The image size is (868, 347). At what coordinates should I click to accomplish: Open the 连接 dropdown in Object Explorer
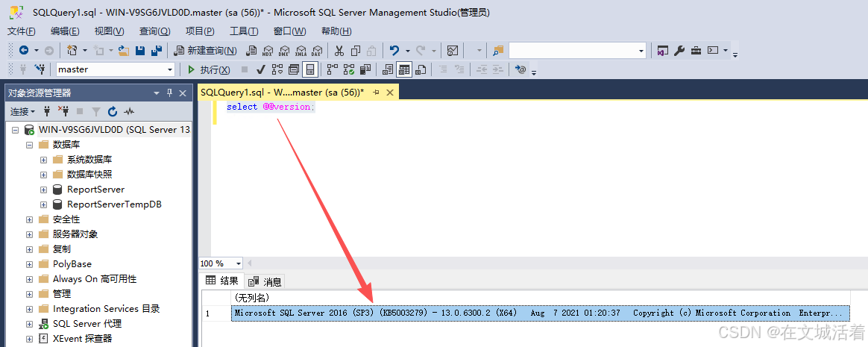click(x=22, y=111)
